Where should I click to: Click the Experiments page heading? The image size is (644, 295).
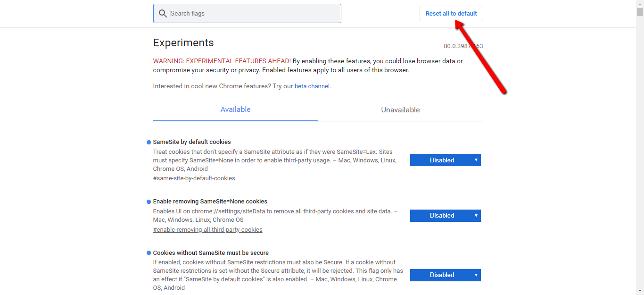click(183, 43)
